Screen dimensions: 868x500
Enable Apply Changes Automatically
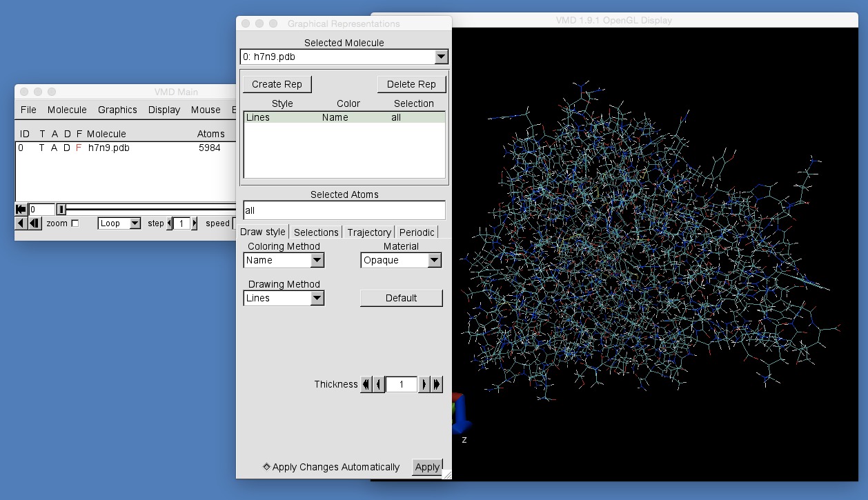pyautogui.click(x=266, y=467)
